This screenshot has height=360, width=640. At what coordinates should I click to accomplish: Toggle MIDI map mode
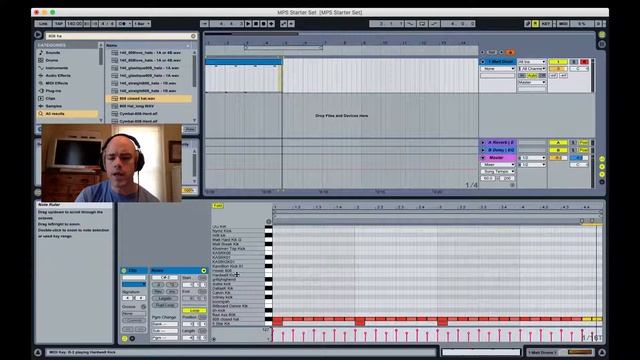563,24
